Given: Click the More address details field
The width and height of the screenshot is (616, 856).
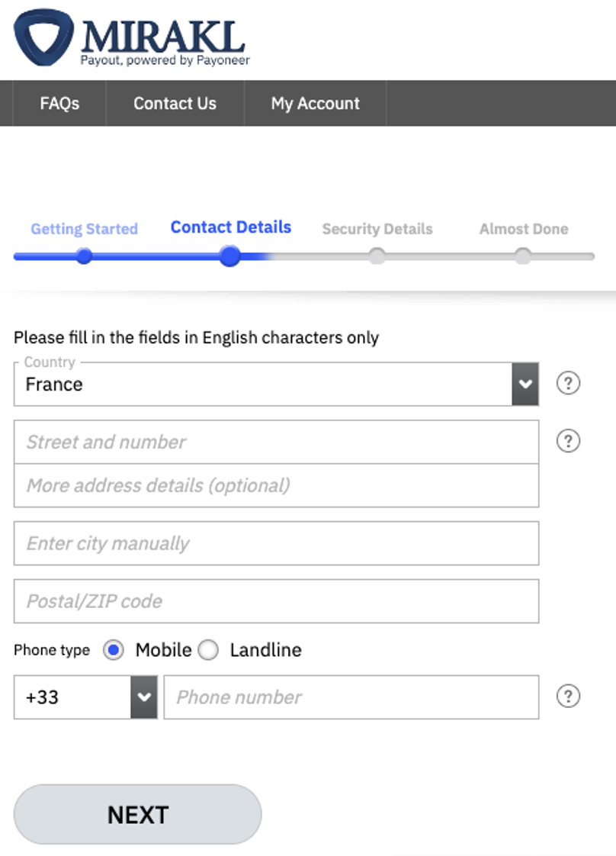Looking at the screenshot, I should click(x=276, y=485).
